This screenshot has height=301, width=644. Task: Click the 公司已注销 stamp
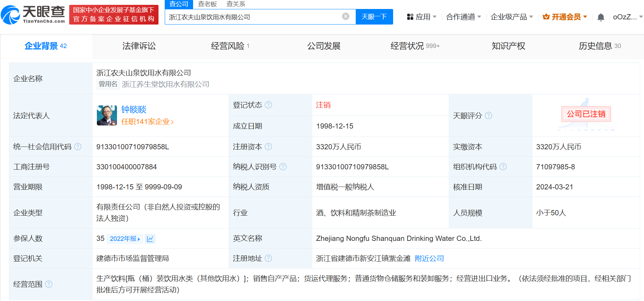[x=586, y=114]
